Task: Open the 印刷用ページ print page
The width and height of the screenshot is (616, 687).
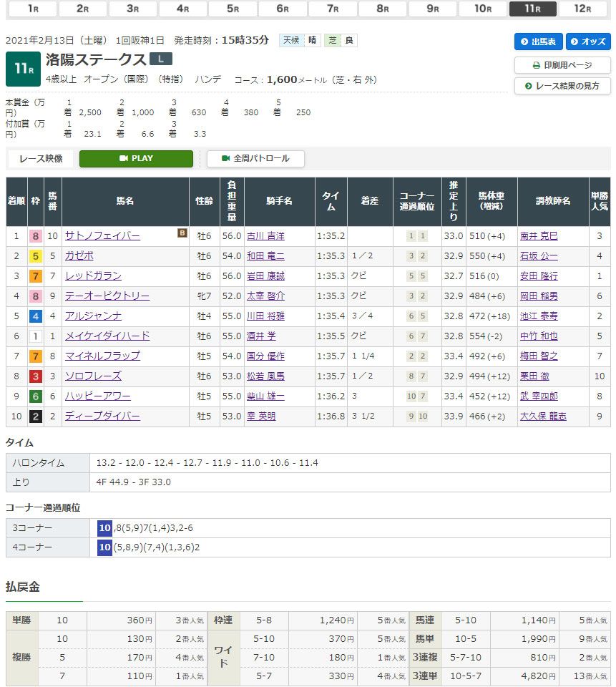Action: [x=562, y=65]
